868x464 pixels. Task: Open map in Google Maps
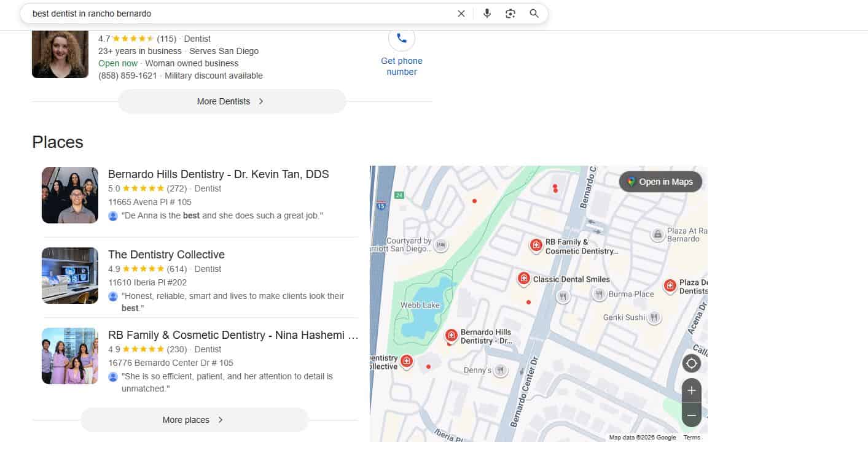click(660, 182)
